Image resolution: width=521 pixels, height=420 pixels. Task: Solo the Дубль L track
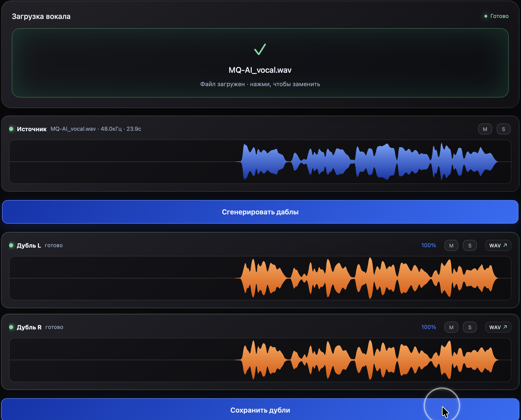click(x=470, y=245)
